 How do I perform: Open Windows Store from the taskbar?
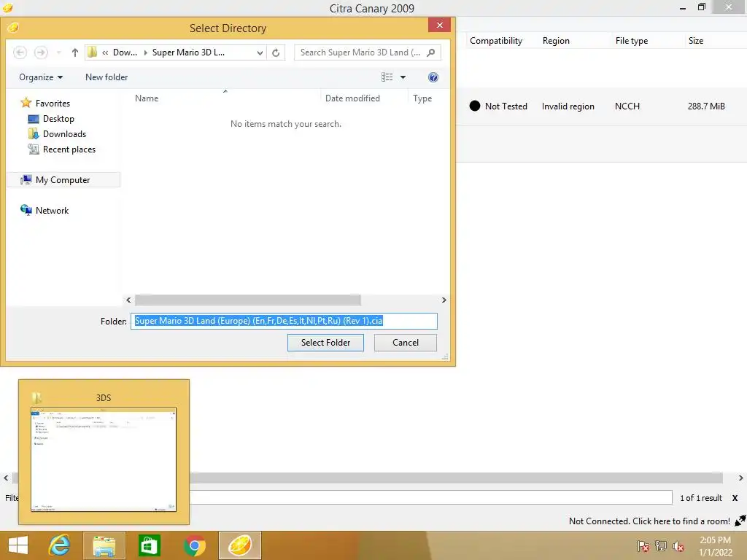click(149, 545)
